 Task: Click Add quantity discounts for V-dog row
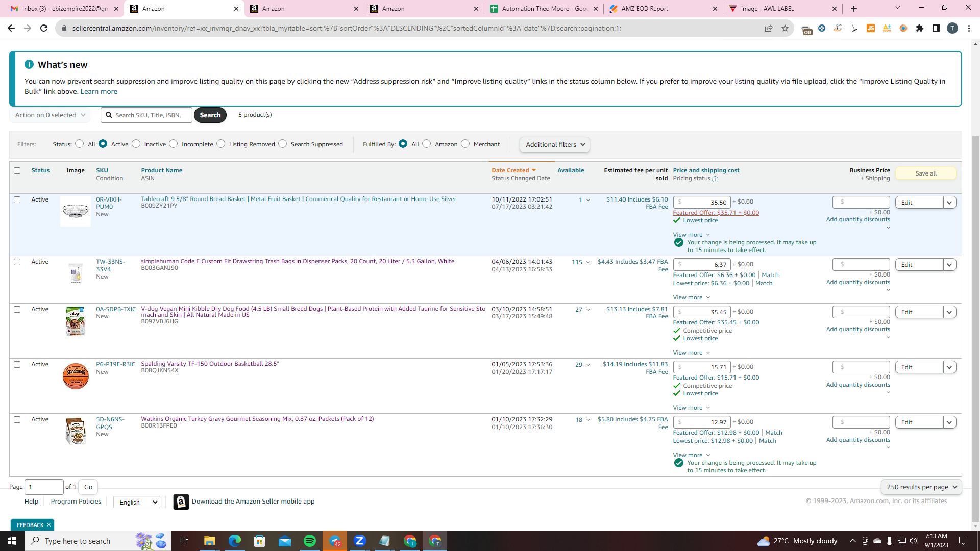pos(858,330)
